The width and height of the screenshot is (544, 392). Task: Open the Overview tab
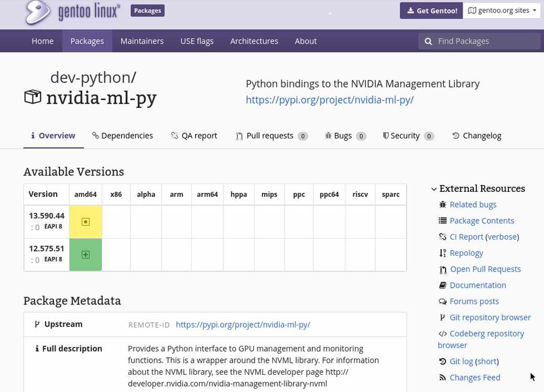click(x=53, y=136)
